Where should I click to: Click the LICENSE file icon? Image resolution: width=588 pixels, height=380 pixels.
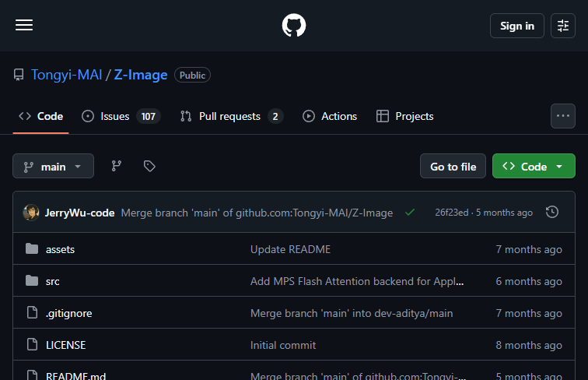[x=32, y=344]
